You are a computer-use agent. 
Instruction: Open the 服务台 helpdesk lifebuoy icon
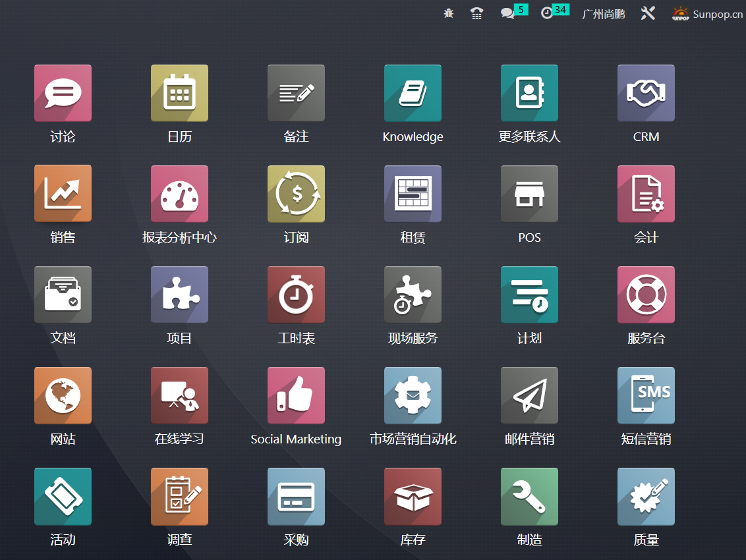[x=646, y=294]
